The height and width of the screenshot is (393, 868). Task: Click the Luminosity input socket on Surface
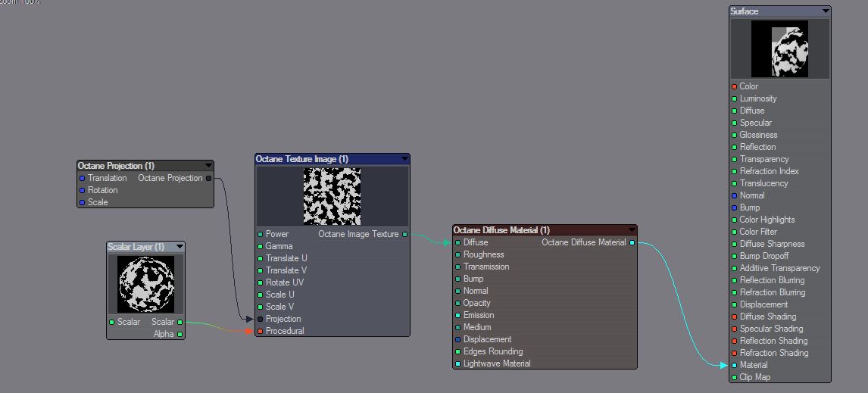[734, 98]
